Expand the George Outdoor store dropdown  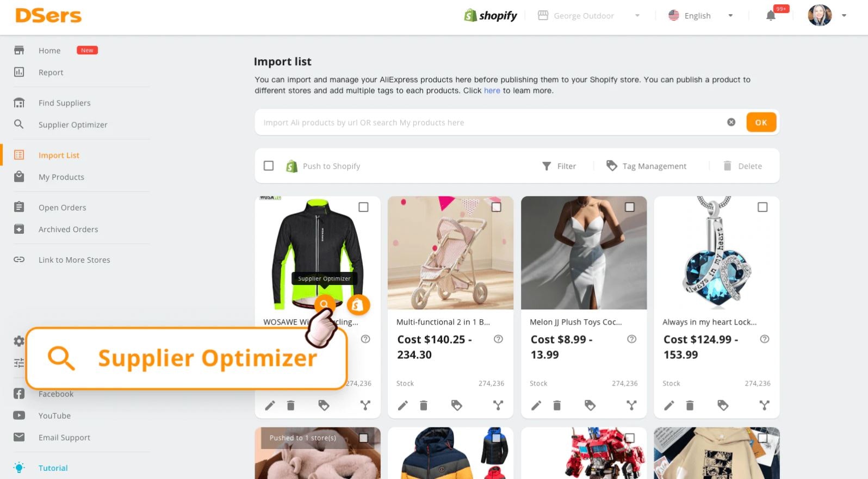click(x=637, y=16)
